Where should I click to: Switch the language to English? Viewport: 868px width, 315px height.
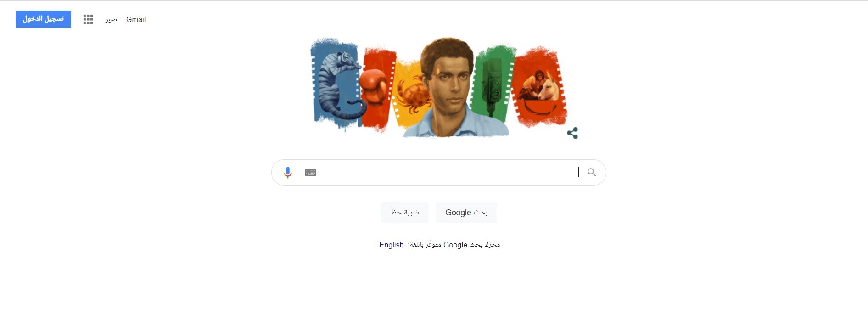pyautogui.click(x=391, y=245)
